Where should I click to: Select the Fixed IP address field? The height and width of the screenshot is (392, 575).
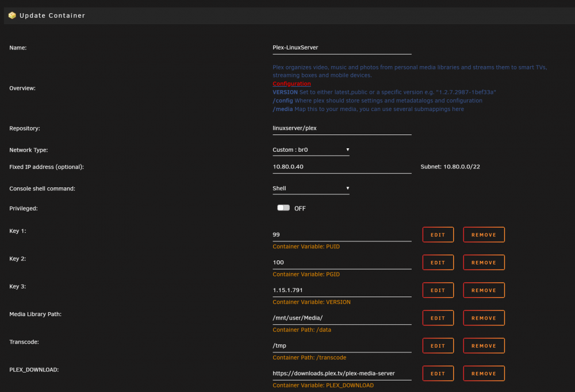(x=342, y=167)
